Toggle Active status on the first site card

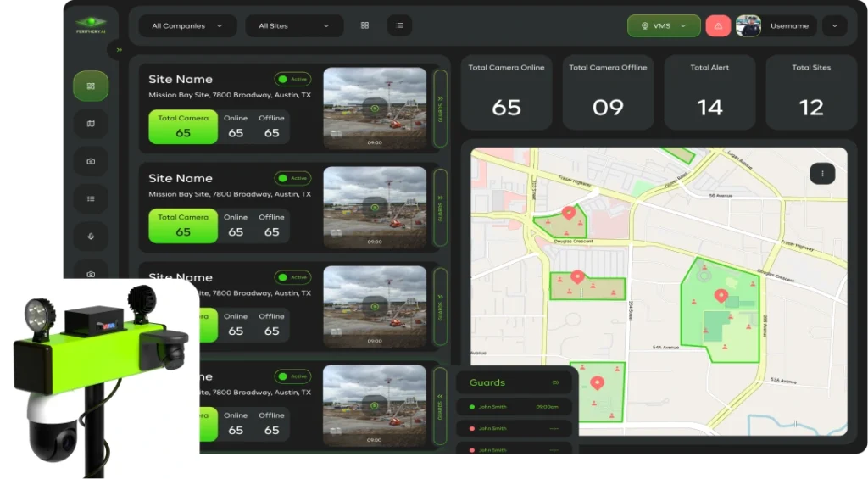293,79
